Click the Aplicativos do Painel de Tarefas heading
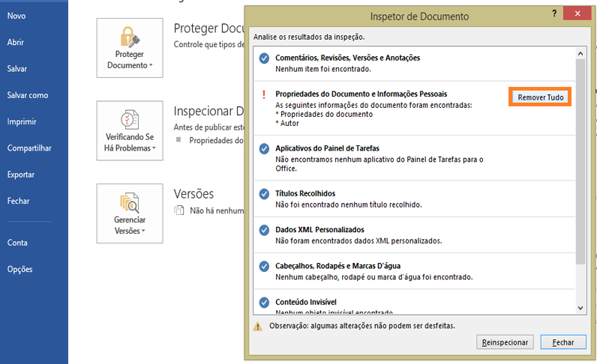 [328, 148]
